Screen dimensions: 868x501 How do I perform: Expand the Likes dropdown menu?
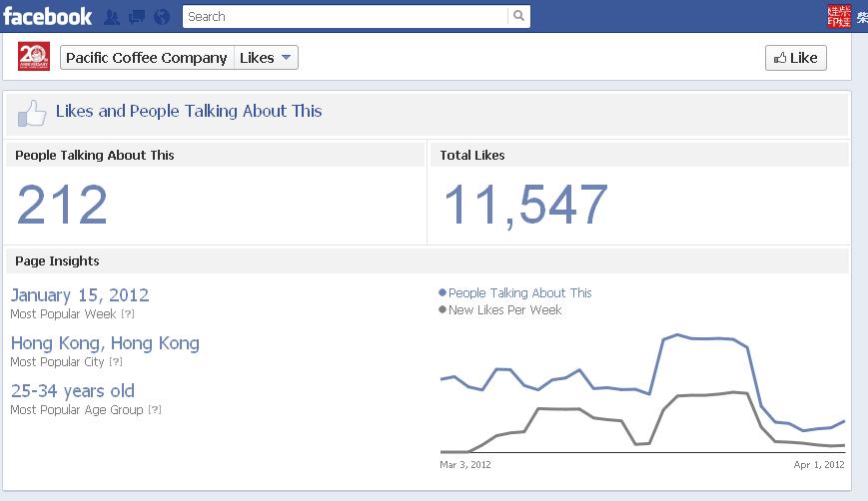tap(267, 58)
